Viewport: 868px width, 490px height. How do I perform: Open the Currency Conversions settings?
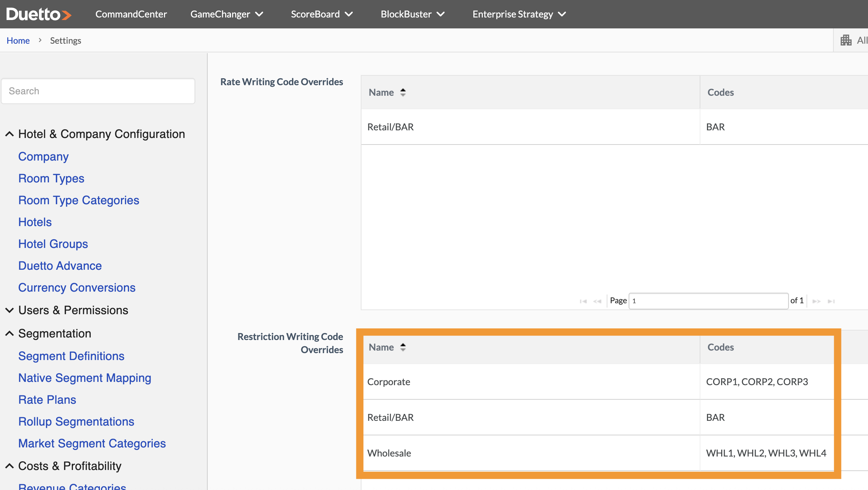pos(77,287)
